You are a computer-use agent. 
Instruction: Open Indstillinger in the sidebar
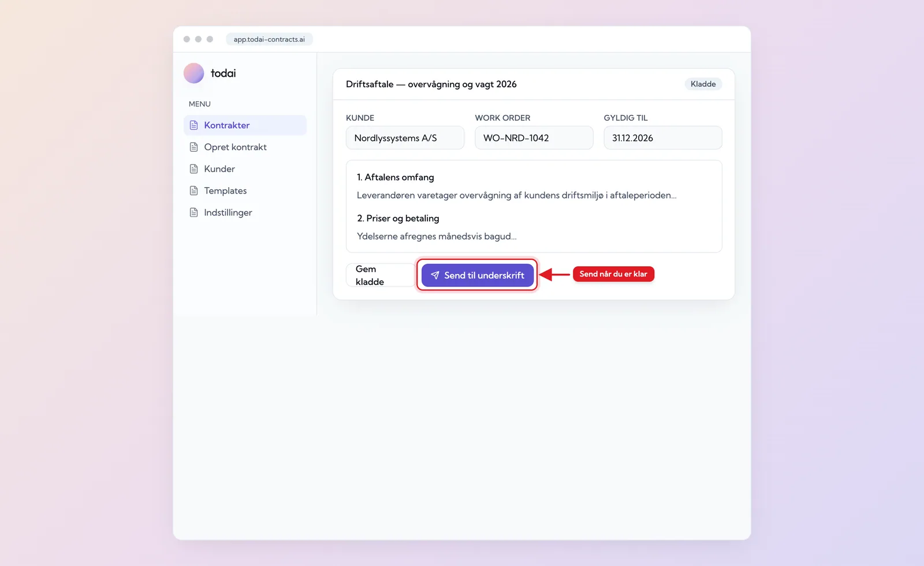click(245, 213)
